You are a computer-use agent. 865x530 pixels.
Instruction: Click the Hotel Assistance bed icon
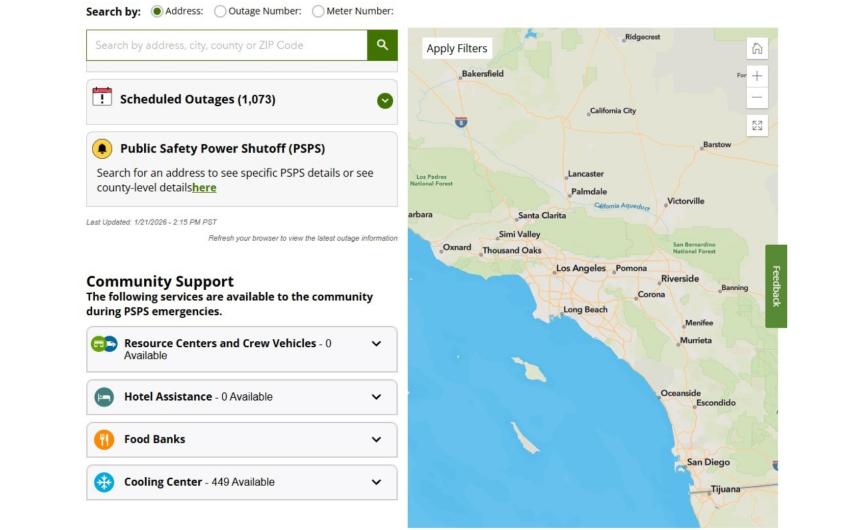(104, 397)
